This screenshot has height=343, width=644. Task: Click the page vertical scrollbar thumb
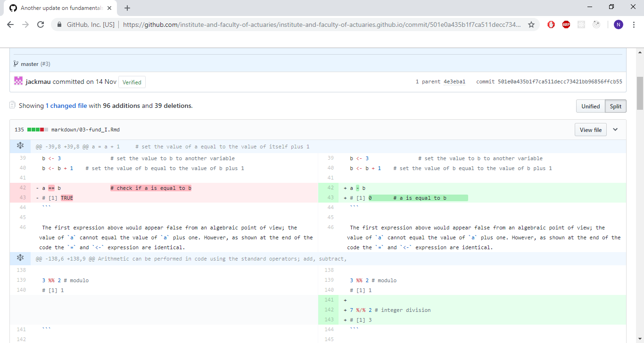(640, 93)
